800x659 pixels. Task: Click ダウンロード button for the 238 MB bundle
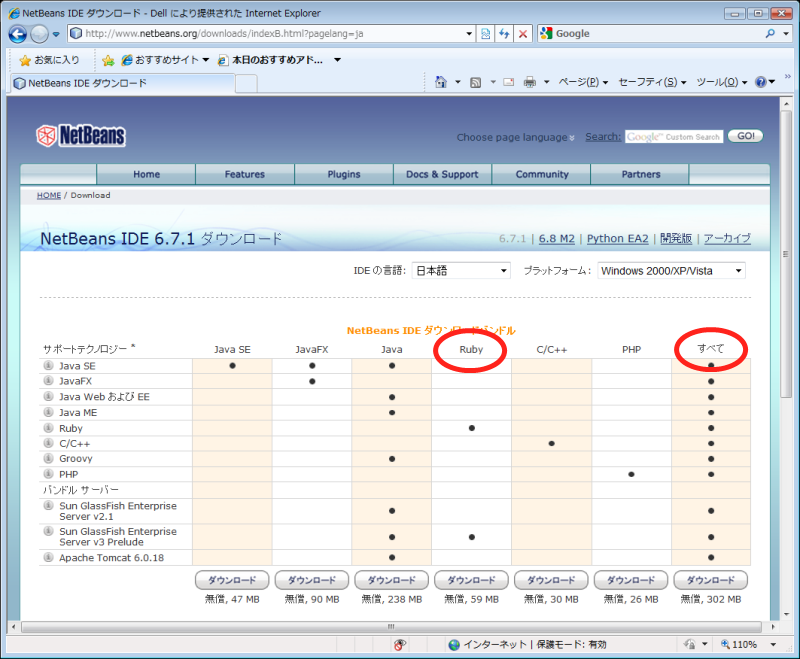pyautogui.click(x=392, y=580)
